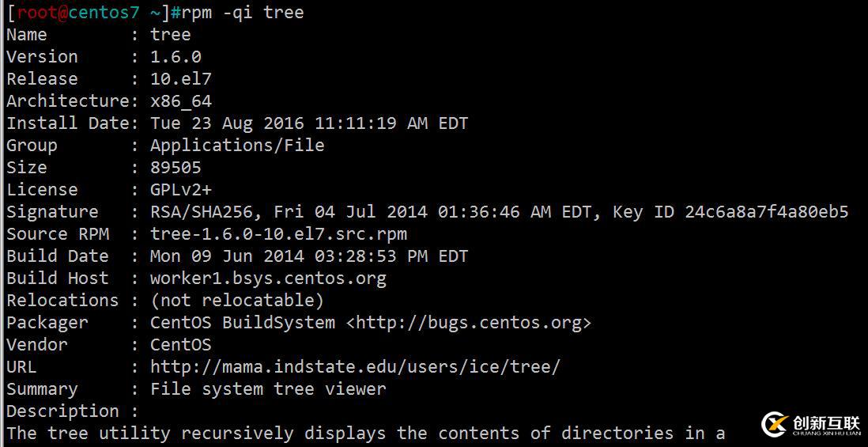This screenshot has height=447, width=868.
Task: Click the root@centos7 prompt text
Action: click(x=78, y=12)
